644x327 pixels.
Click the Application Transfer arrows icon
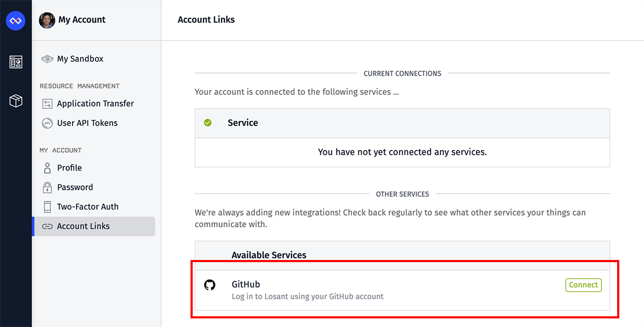coord(47,103)
